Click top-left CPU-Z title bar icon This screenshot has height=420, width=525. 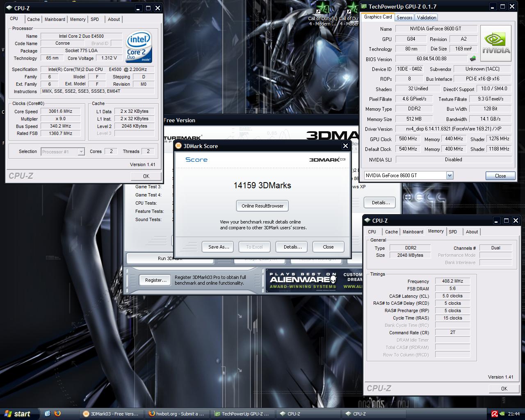(x=9, y=8)
